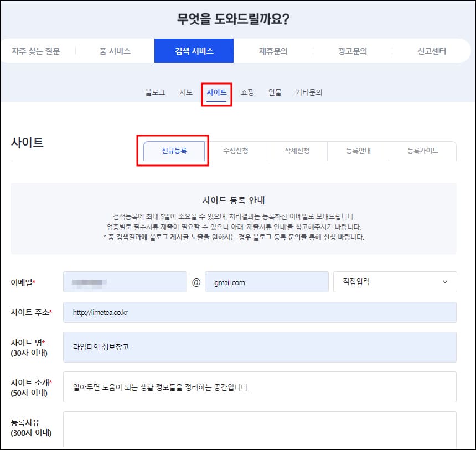Click the email username input field
This screenshot has width=476, height=450.
pos(125,282)
